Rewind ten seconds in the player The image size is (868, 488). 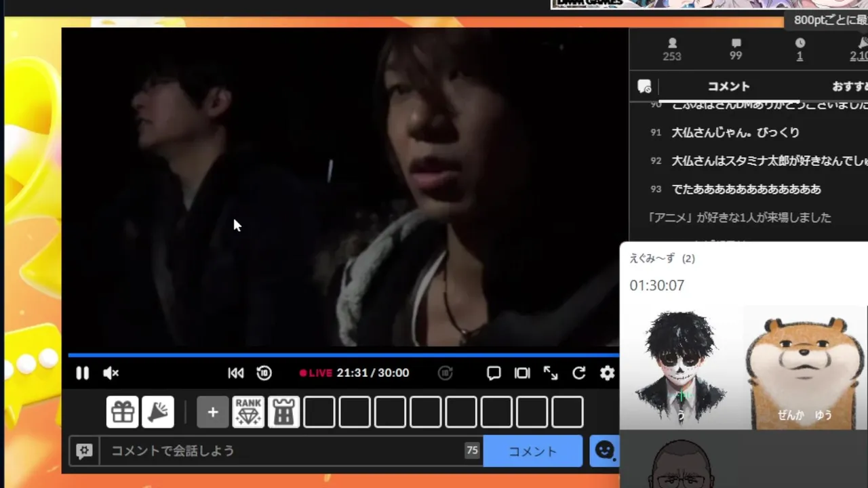pyautogui.click(x=264, y=373)
